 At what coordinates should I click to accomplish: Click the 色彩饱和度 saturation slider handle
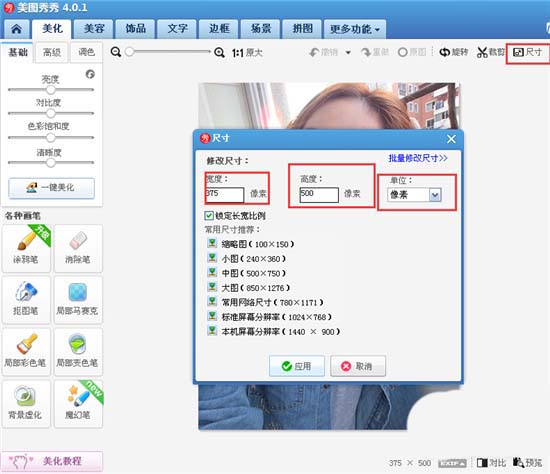click(51, 138)
